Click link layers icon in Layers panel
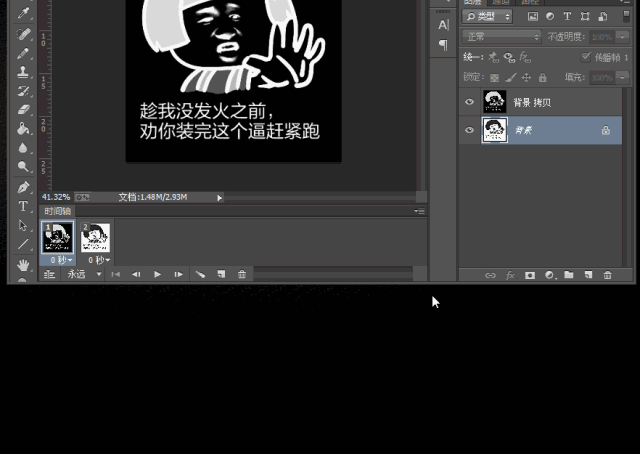The width and height of the screenshot is (640, 454). [x=490, y=275]
